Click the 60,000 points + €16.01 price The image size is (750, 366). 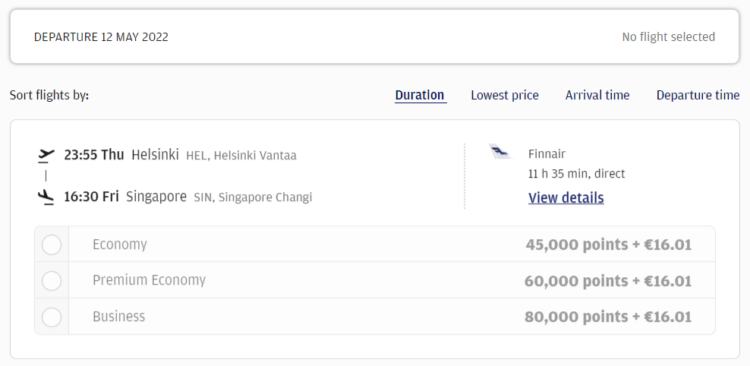click(608, 281)
